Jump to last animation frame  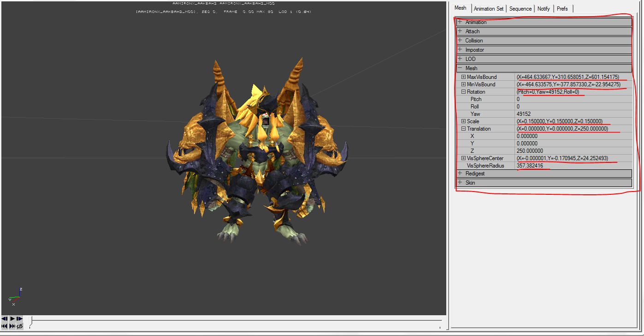coord(12,326)
